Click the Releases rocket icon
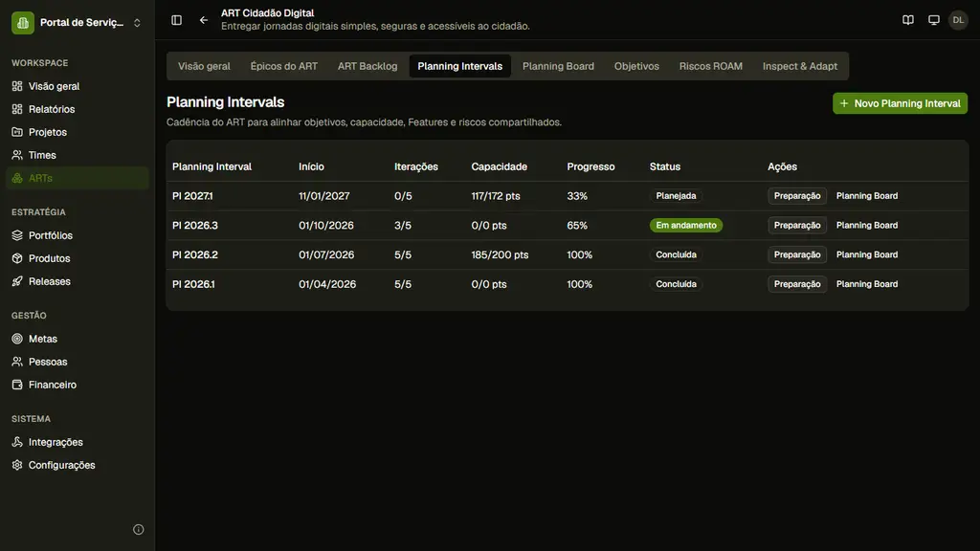980x551 pixels. click(17, 281)
